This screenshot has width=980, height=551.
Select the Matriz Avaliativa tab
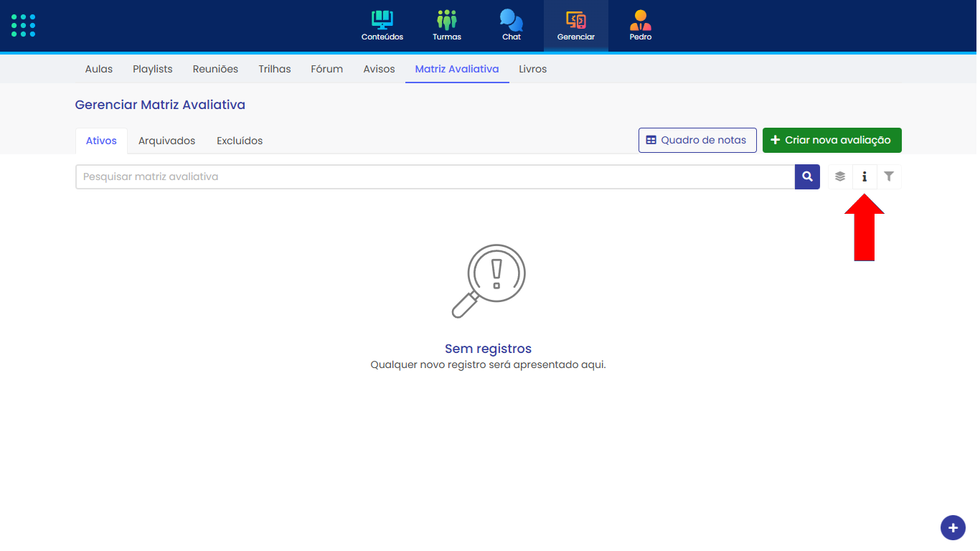457,69
